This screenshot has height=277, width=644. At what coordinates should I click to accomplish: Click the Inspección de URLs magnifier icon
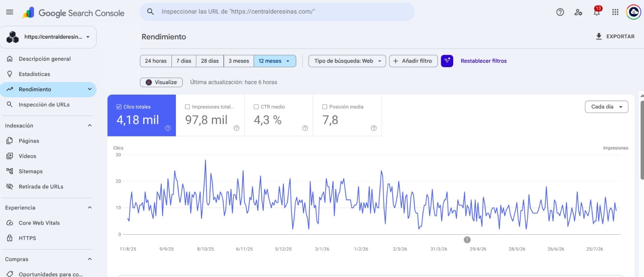tap(10, 104)
